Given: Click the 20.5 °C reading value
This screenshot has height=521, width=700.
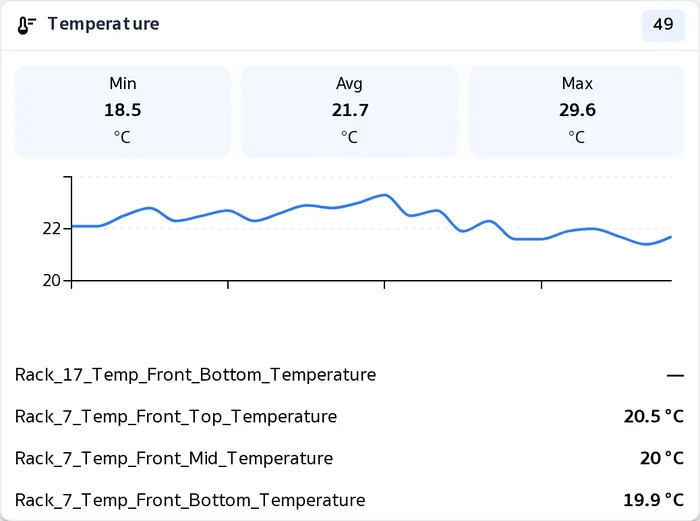Looking at the screenshot, I should click(x=654, y=417).
